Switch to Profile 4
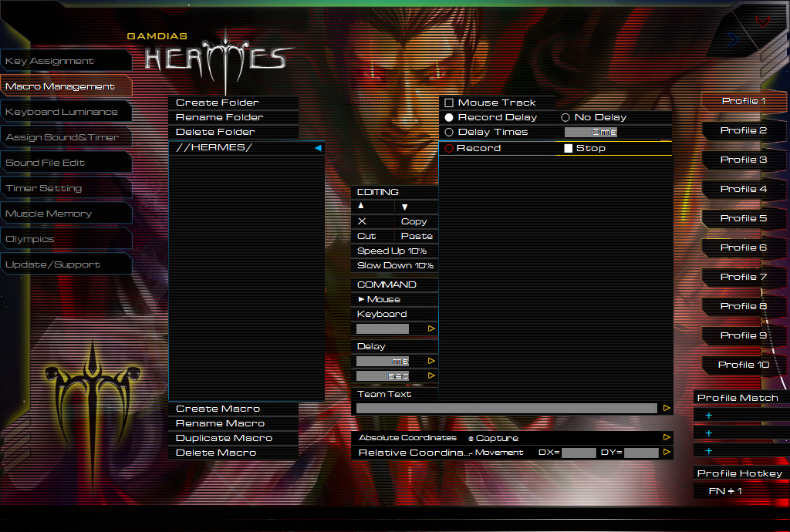Screen dimensions: 790x532 [744, 189]
